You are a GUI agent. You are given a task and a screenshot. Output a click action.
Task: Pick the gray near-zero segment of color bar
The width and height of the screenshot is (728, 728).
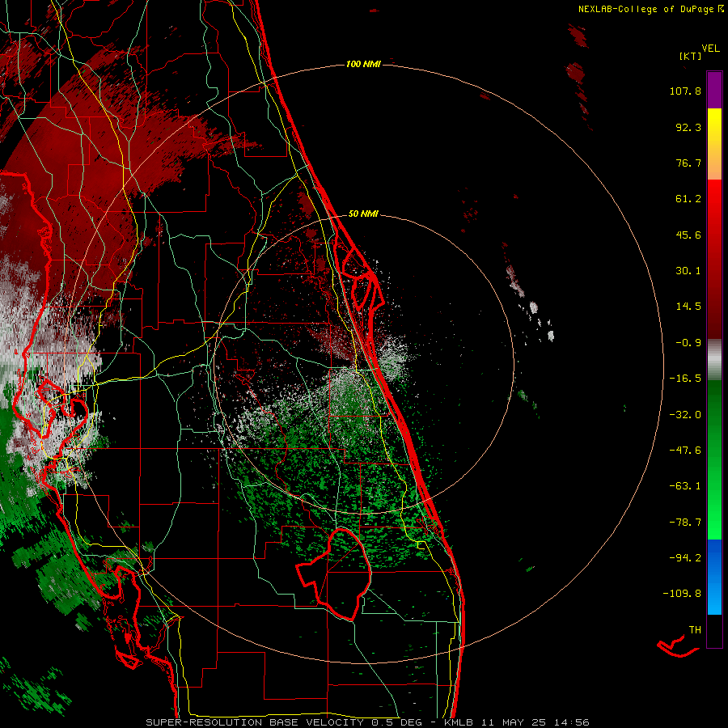714,360
